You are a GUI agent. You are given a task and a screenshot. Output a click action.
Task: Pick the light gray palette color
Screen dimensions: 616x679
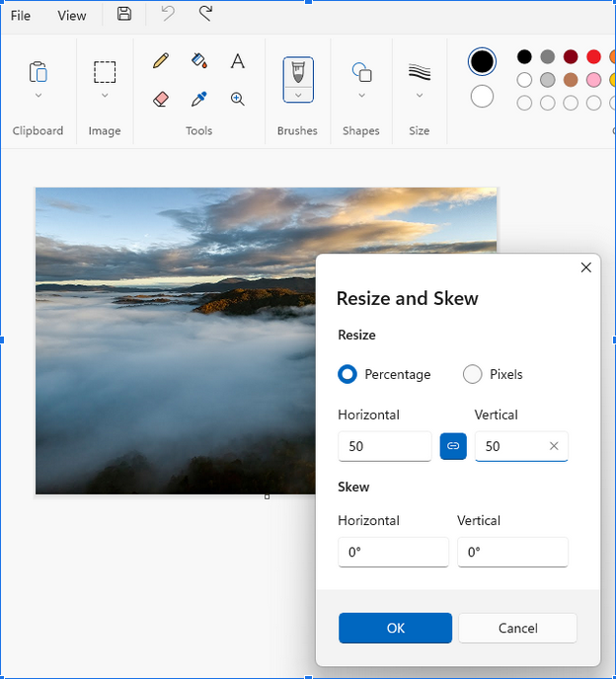click(548, 80)
